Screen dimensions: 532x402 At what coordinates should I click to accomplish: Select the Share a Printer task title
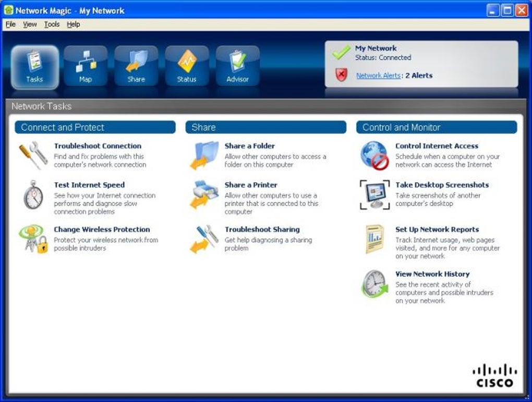pos(251,185)
